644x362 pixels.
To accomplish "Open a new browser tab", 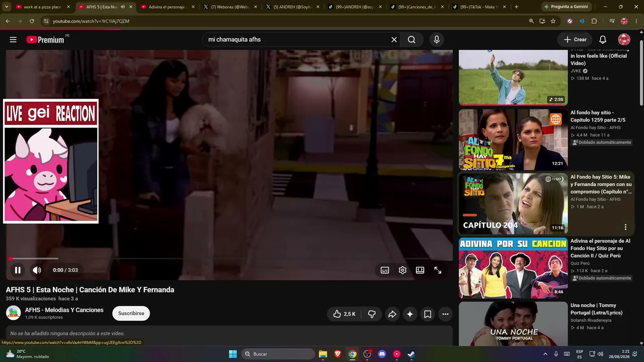I will 516,7.
